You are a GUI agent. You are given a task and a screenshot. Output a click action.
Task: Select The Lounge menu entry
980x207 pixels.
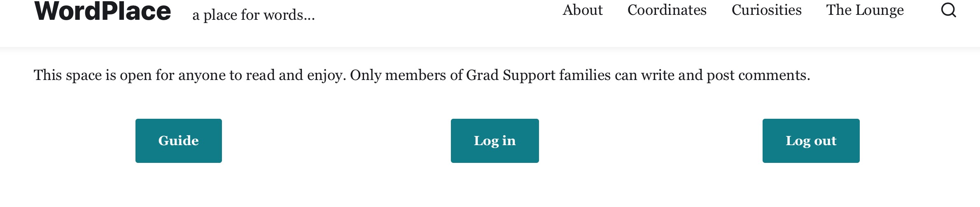[865, 10]
